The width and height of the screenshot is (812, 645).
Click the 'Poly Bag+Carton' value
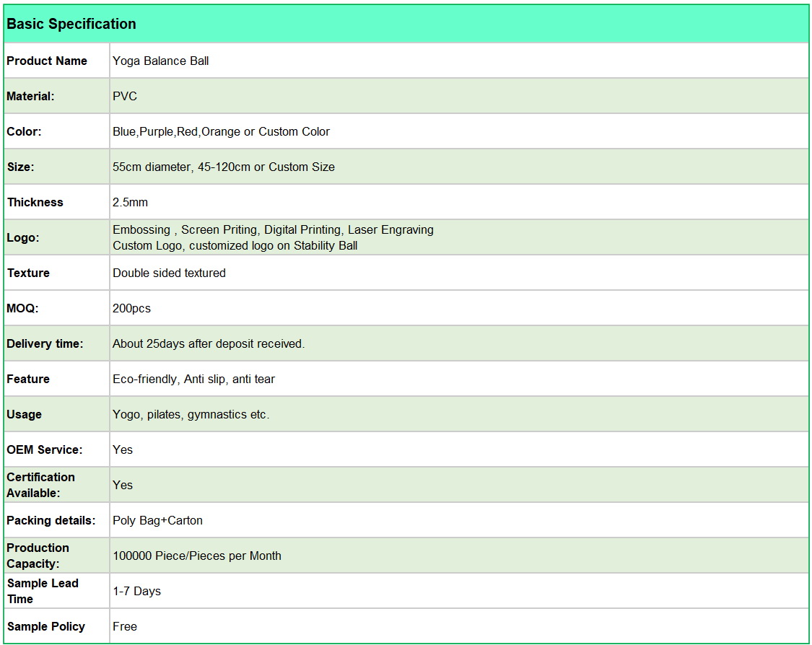[157, 520]
